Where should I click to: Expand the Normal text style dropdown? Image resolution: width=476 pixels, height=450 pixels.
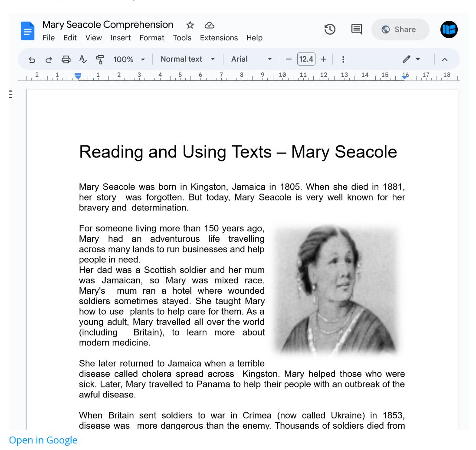(x=187, y=59)
